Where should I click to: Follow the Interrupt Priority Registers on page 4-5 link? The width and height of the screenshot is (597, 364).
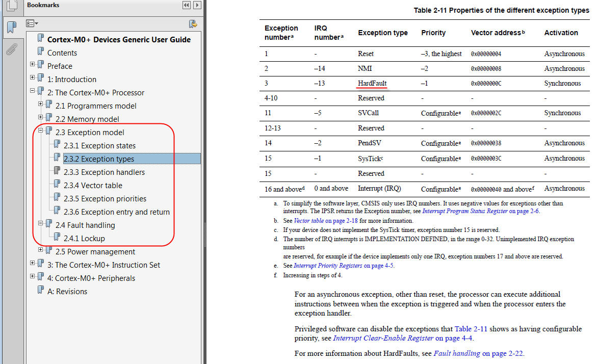(x=344, y=266)
